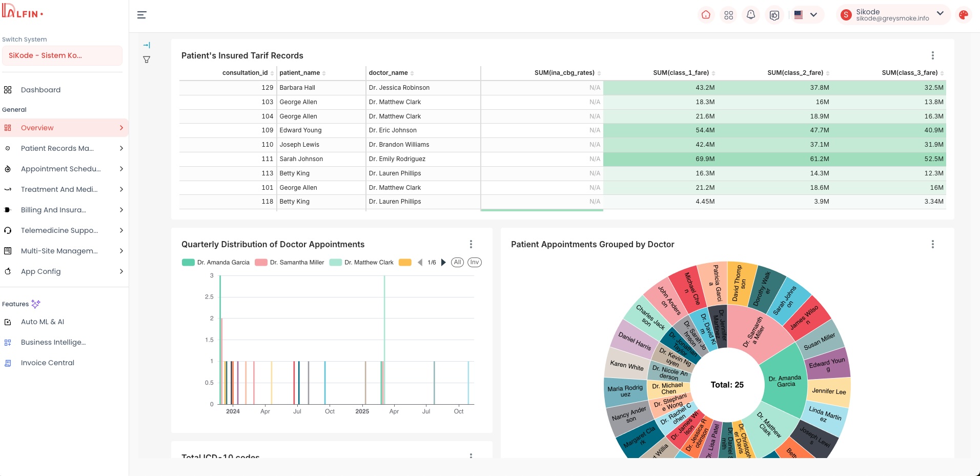Open the apps grid icon
The image size is (980, 476).
click(x=728, y=15)
